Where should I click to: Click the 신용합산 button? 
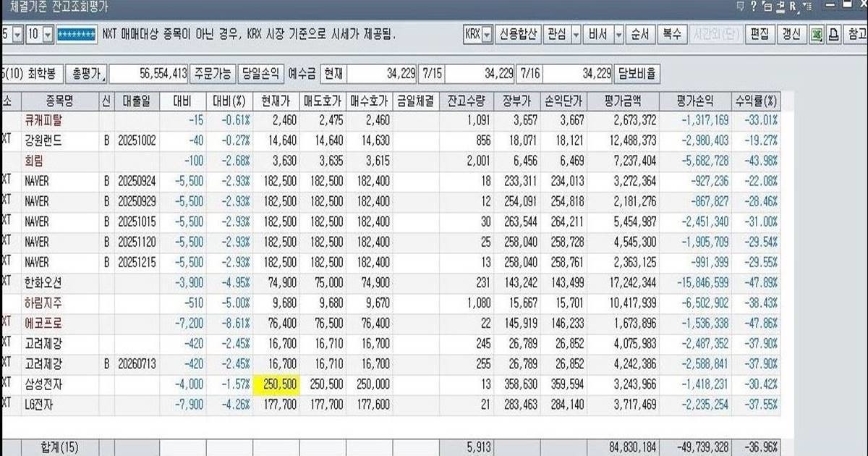point(518,34)
